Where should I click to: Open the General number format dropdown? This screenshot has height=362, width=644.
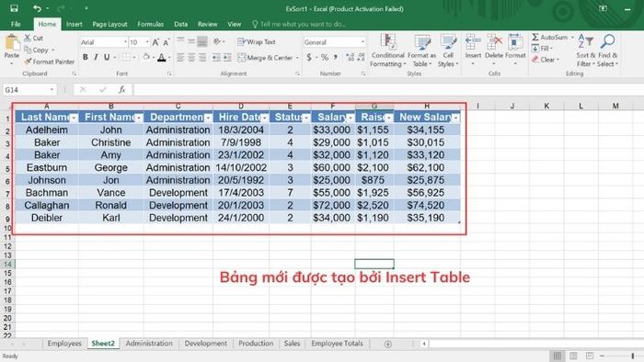(x=362, y=42)
